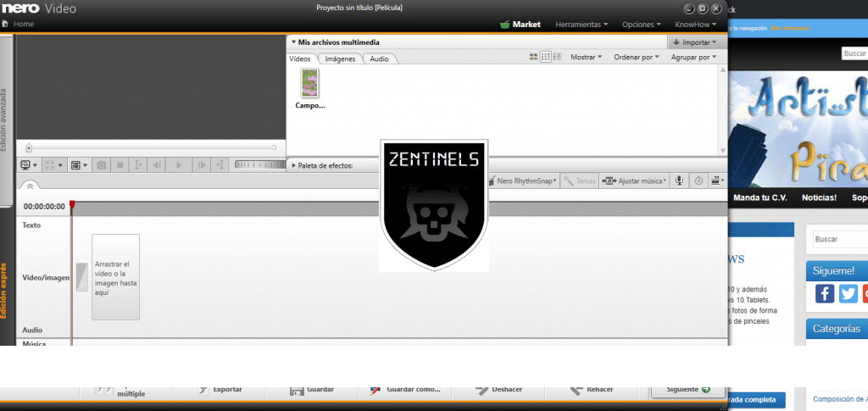Image resolution: width=868 pixels, height=411 pixels.
Task: Click the browser sidebar Buscar search field
Action: click(x=840, y=240)
